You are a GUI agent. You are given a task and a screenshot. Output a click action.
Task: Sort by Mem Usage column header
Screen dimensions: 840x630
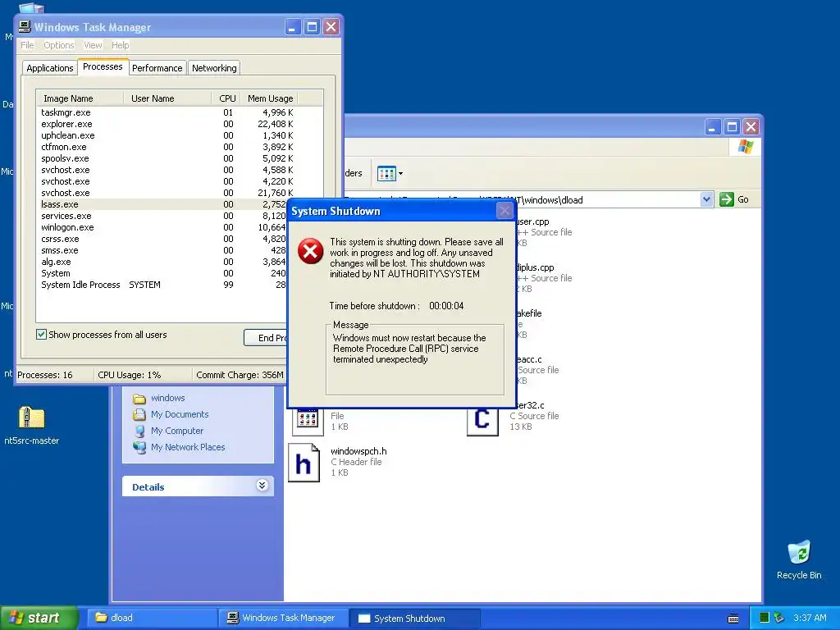269,98
